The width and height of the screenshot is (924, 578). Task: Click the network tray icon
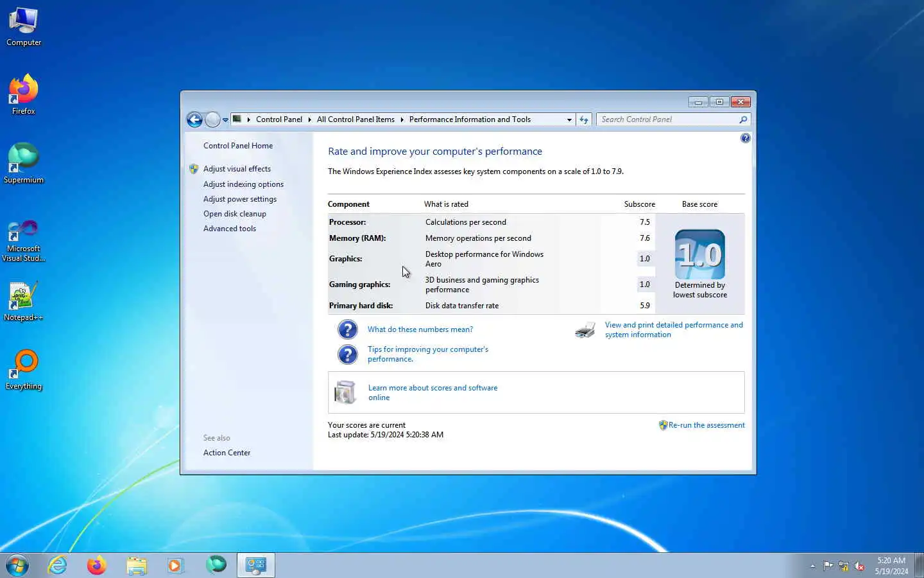[x=843, y=566]
